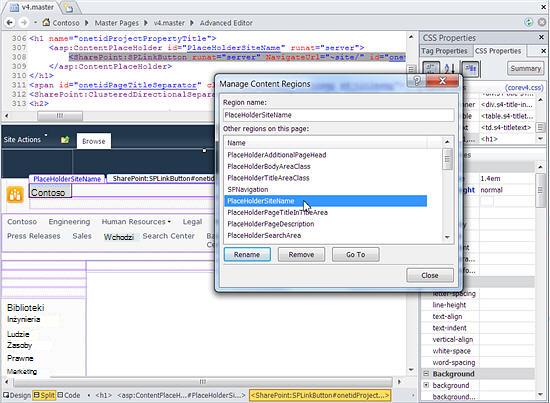Click the Forward navigation arrow
The width and height of the screenshot is (550, 403).
(23, 23)
